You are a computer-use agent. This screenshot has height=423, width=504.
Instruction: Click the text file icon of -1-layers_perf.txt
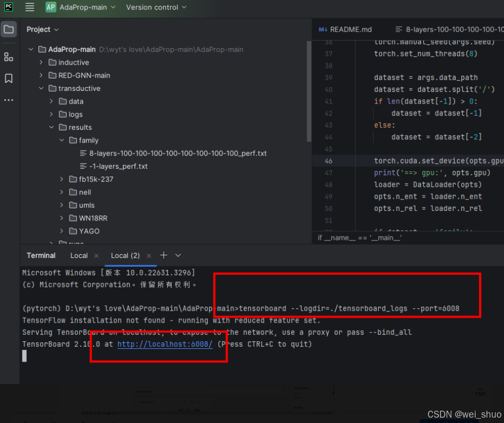pyautogui.click(x=83, y=167)
